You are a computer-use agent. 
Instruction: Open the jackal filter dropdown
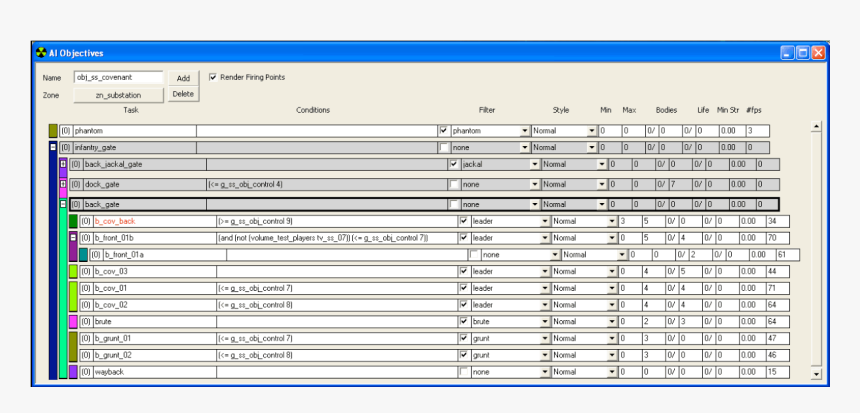point(535,164)
